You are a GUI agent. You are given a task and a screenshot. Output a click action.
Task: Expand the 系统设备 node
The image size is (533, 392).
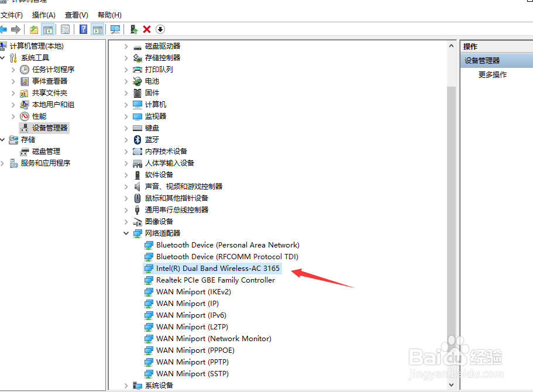click(x=126, y=386)
